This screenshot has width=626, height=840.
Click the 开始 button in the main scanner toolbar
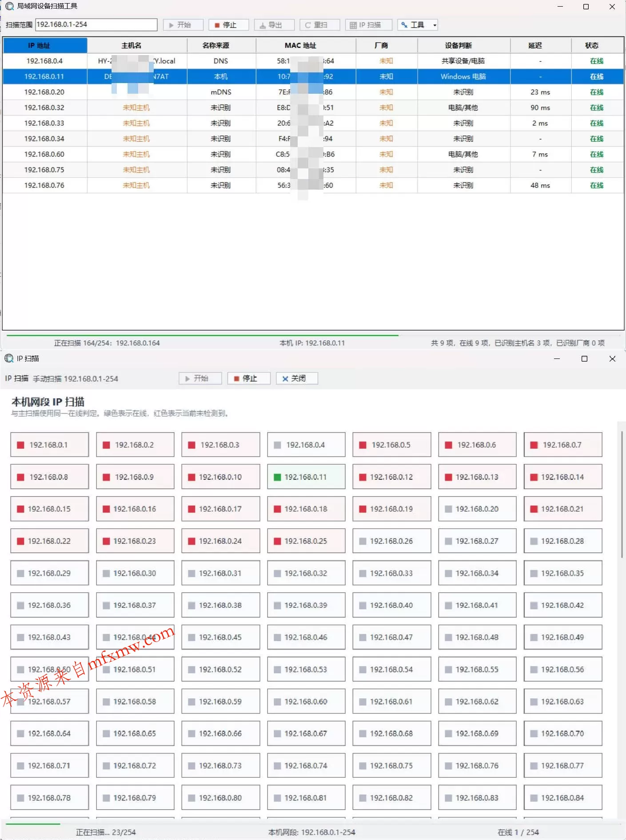[183, 25]
